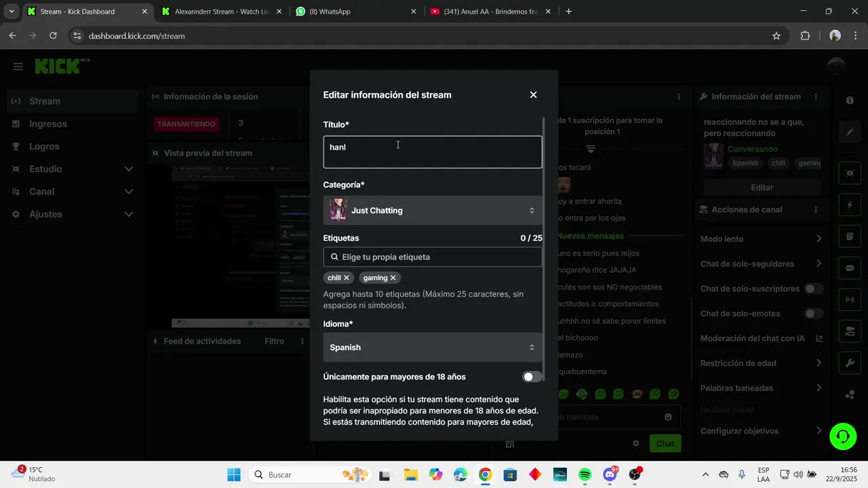This screenshot has width=868, height=488.
Task: Click the Vista previa del stream thumbnail
Action: pos(241,246)
